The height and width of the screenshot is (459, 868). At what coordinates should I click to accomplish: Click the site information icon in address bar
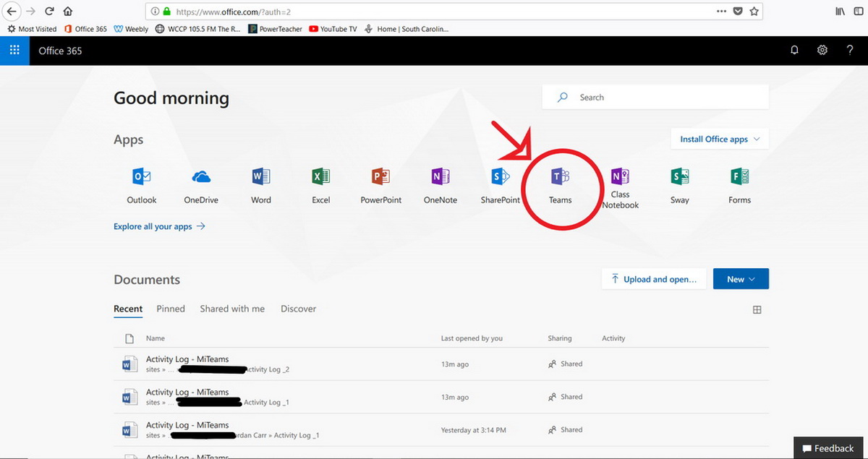[154, 12]
